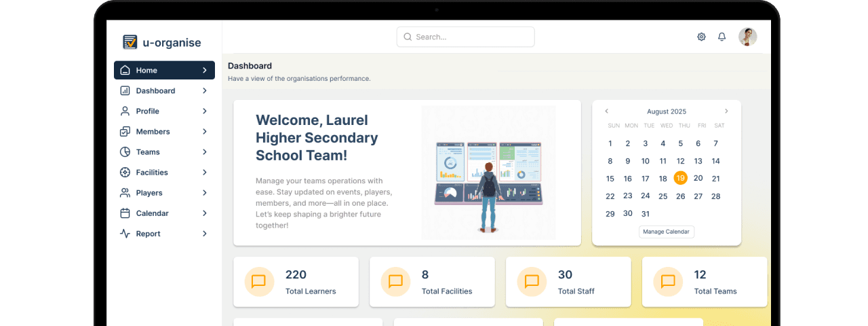
Task: Go to next month in calendar
Action: pos(726,111)
